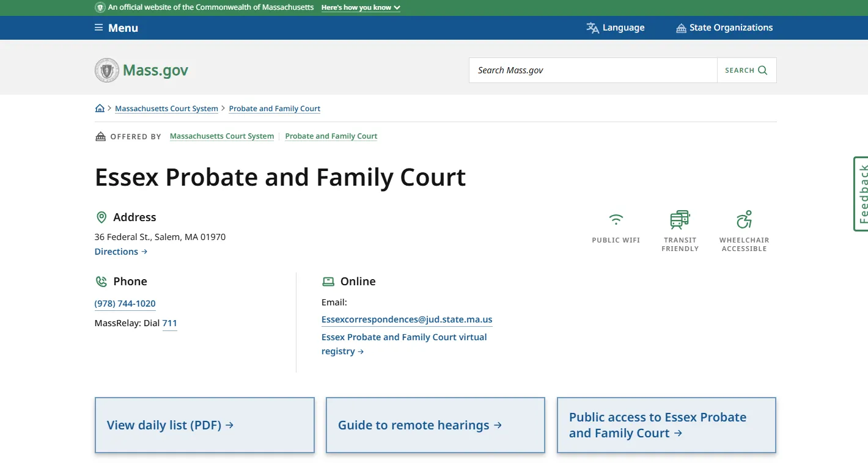Call (978) 744-1020 phone link
The width and height of the screenshot is (868, 463).
(125, 304)
